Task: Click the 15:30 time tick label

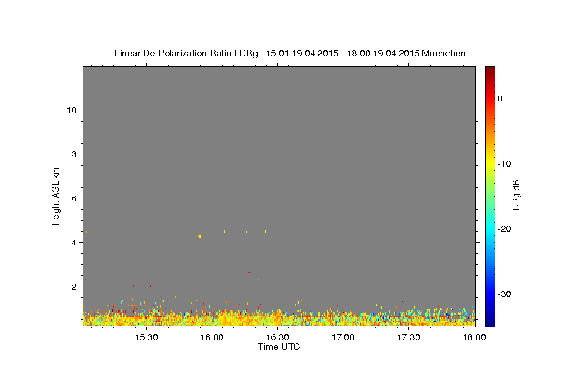Action: click(x=146, y=337)
